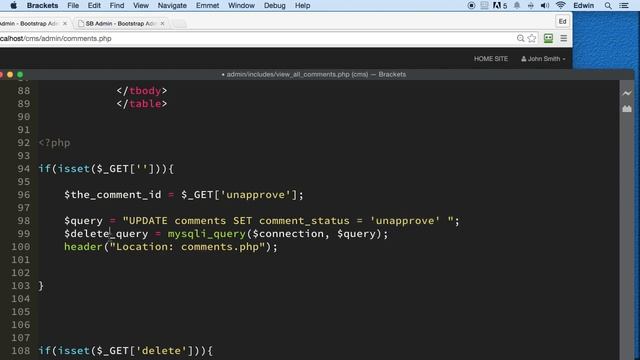Expand the John Smith user dropdown
The height and width of the screenshot is (360, 640).
[543, 59]
